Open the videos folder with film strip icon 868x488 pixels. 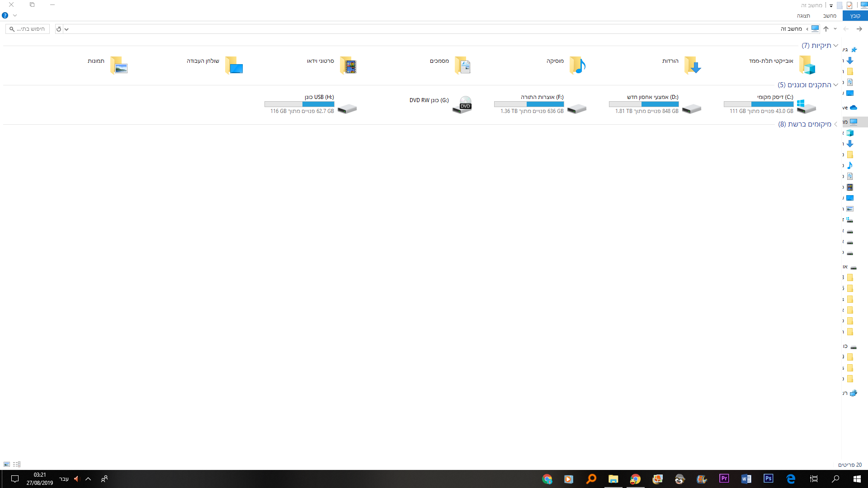[348, 66]
